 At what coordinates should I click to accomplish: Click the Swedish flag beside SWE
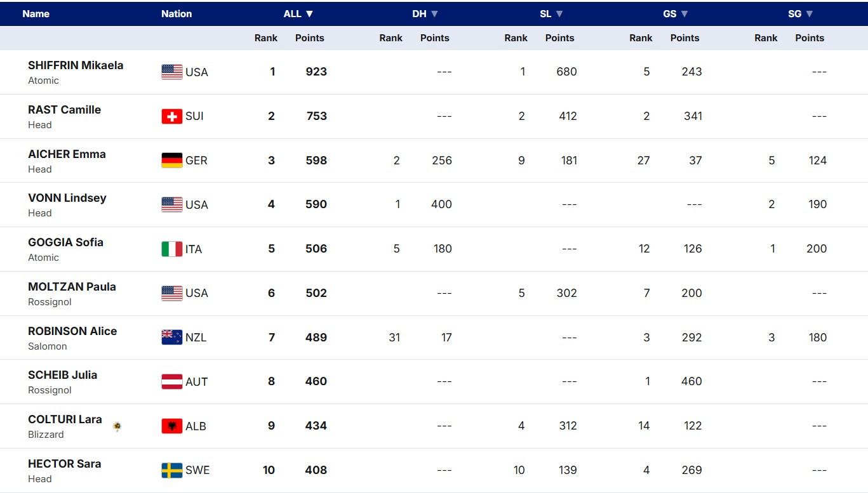171,470
